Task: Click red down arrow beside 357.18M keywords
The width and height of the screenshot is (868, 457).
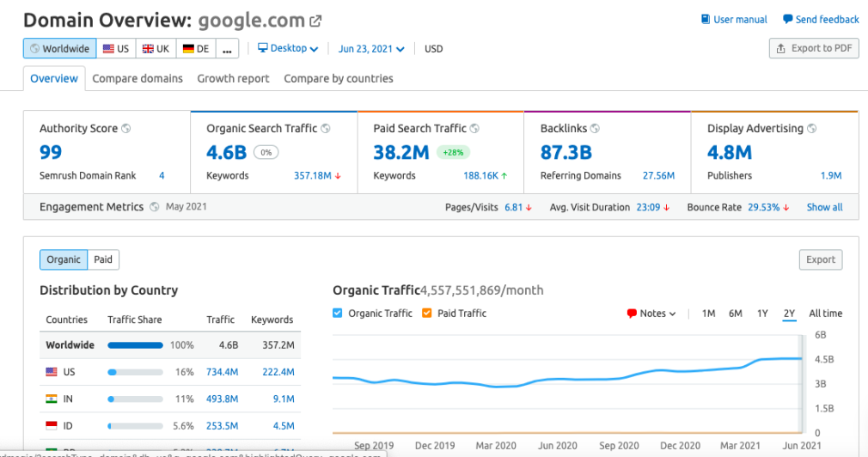Action: tap(338, 176)
